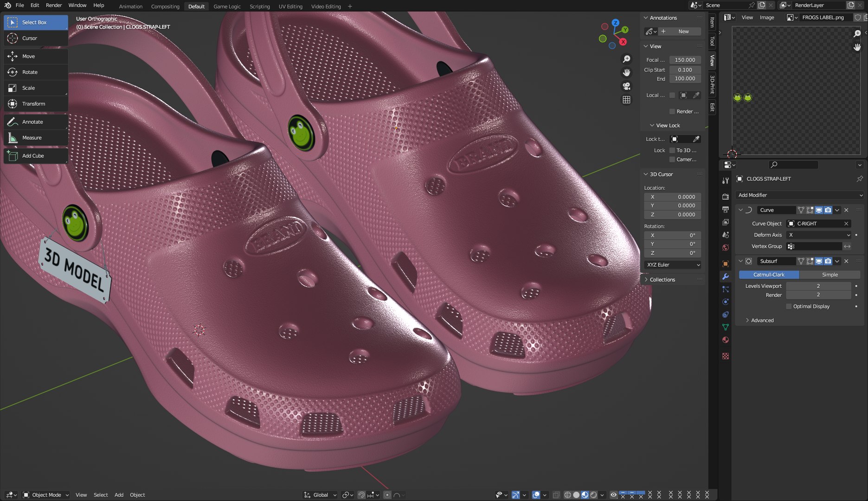Open the Render menu
Image resolution: width=868 pixels, height=501 pixels.
pos(54,5)
